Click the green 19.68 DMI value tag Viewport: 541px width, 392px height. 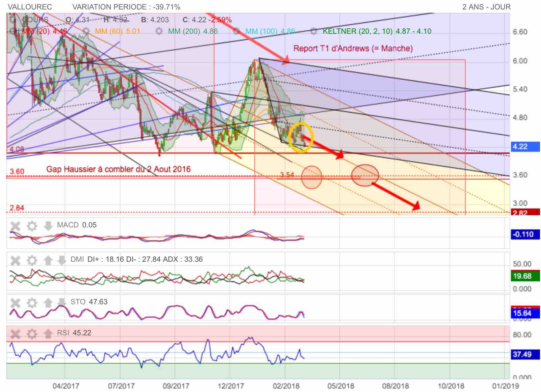click(525, 276)
